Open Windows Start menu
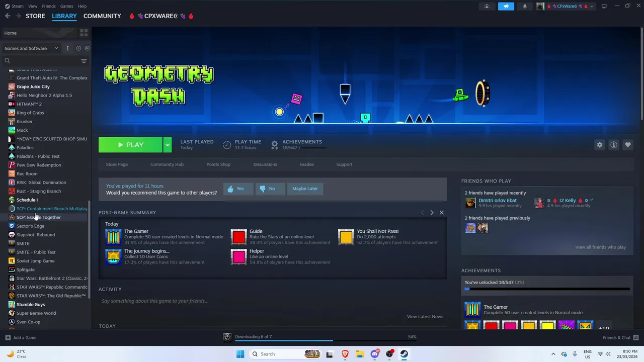Screen dimensions: 644x362 (240, 354)
